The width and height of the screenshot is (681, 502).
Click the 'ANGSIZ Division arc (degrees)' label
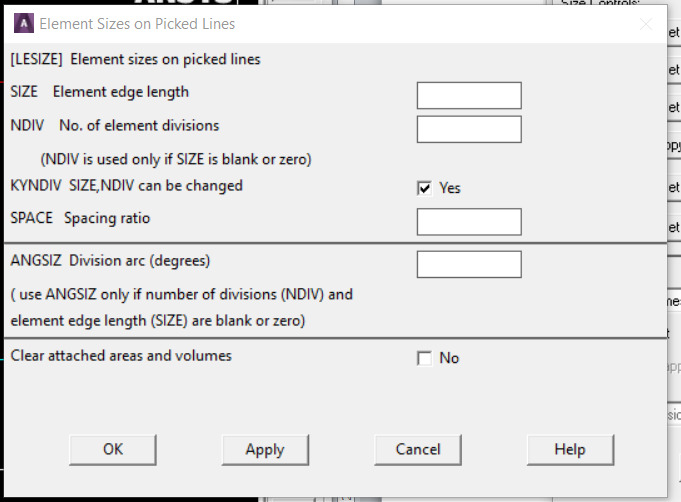[110, 261]
